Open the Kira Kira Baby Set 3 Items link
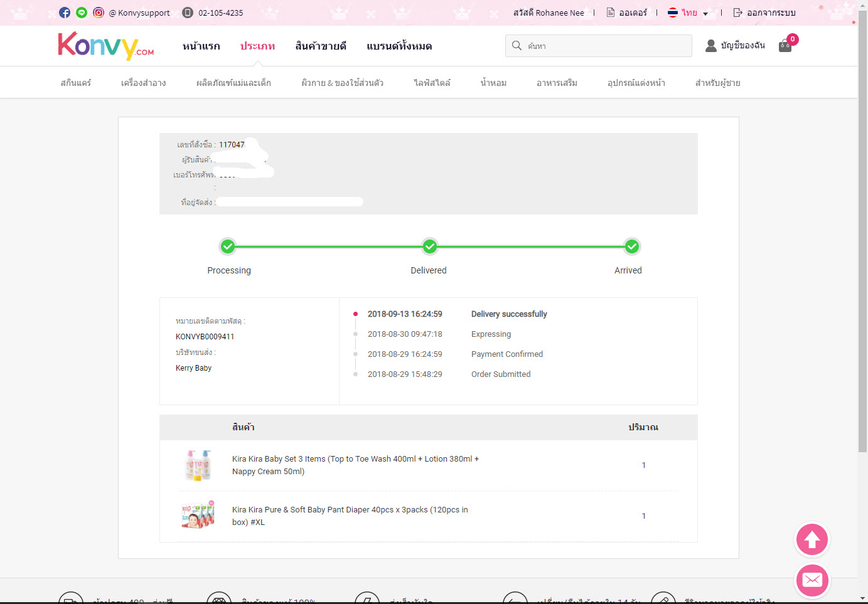The width and height of the screenshot is (868, 604). point(355,465)
